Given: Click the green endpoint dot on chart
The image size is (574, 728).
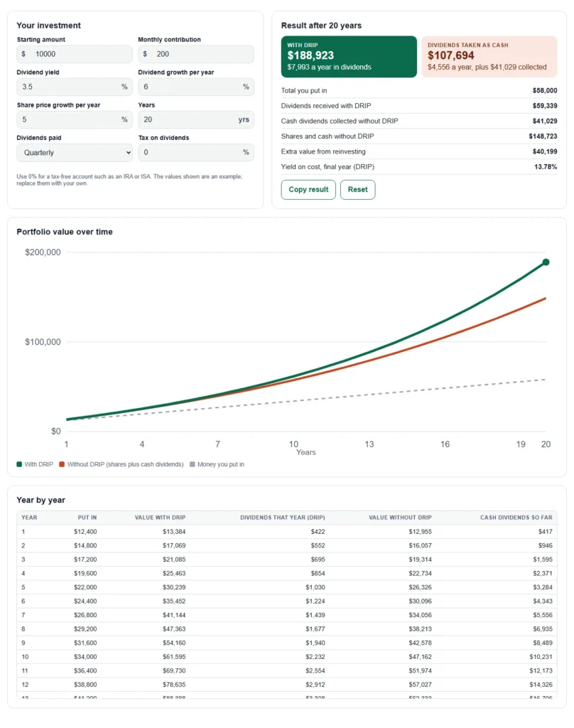Looking at the screenshot, I should tap(546, 262).
